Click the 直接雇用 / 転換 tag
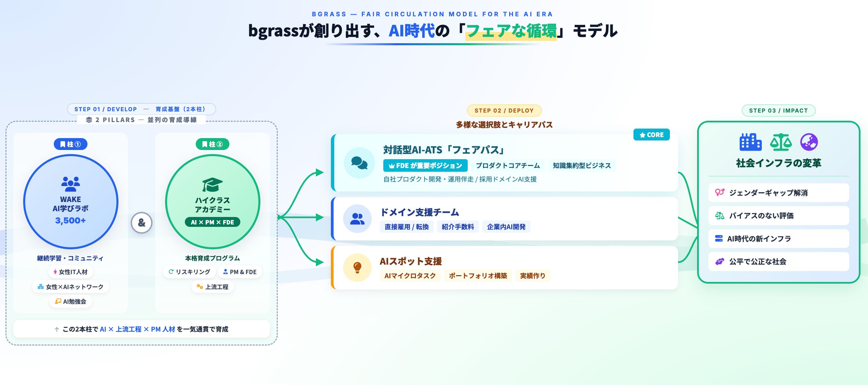Viewport: 868px width, 385px height. (406, 227)
